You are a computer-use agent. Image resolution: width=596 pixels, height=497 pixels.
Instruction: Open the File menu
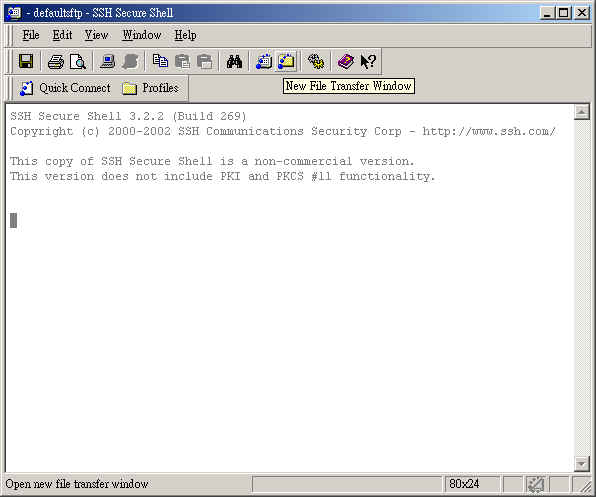31,35
